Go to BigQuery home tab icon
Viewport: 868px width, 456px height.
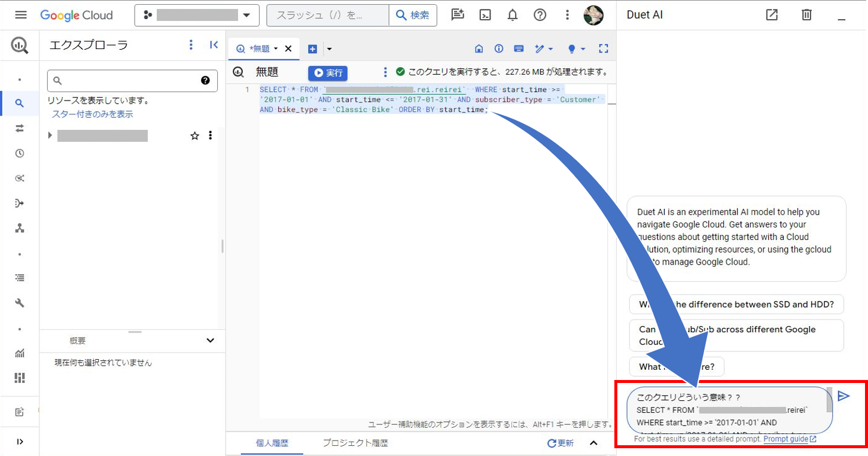479,49
